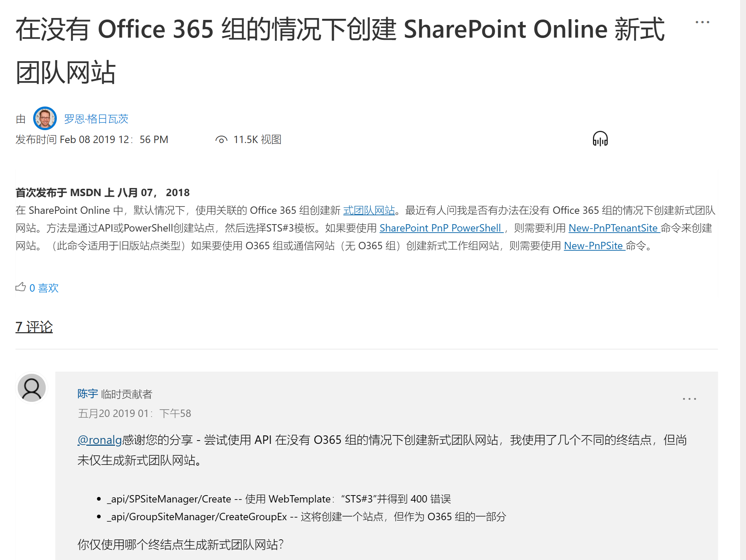Screen dimensions: 746x560
Task: Open comment options ellipsis for 陈宇
Action: (x=689, y=399)
